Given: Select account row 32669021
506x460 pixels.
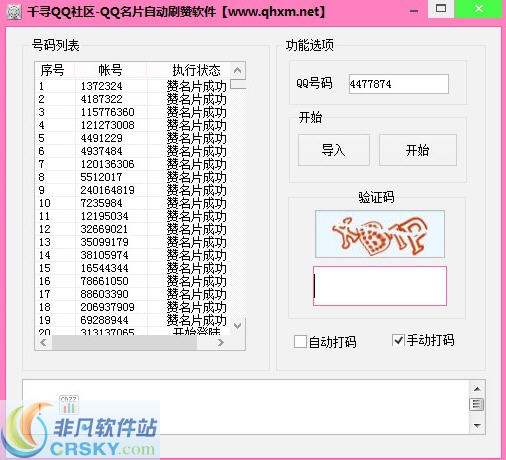Looking at the screenshot, I should point(133,229).
